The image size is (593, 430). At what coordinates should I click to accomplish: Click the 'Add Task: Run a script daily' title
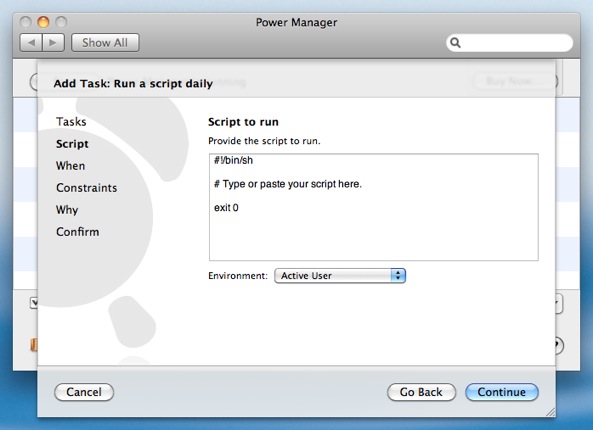tap(133, 83)
